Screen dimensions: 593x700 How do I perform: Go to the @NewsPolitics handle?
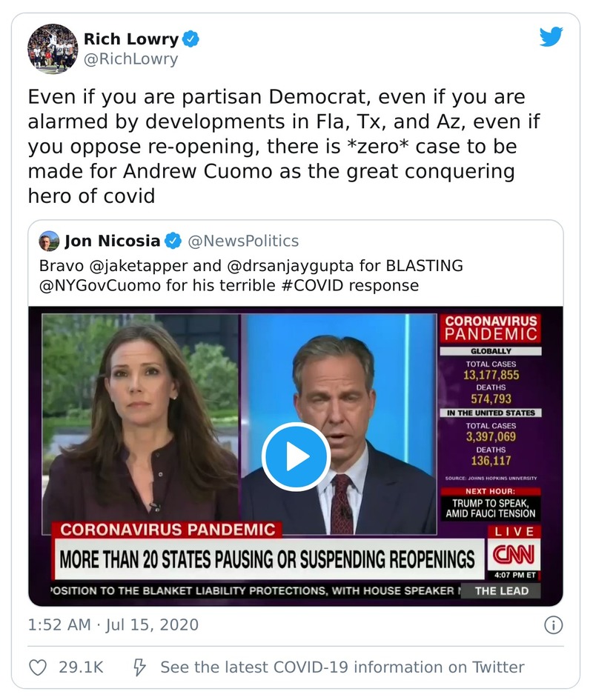243,241
